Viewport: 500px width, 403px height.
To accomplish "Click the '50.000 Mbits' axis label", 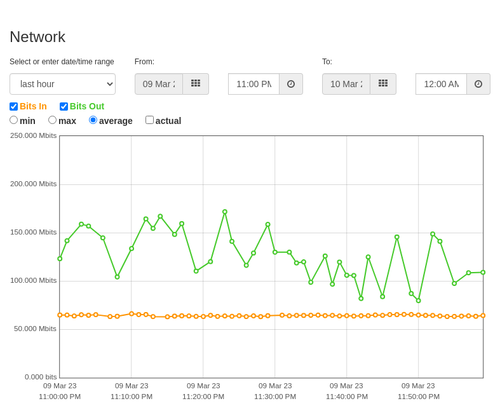I will [35, 329].
